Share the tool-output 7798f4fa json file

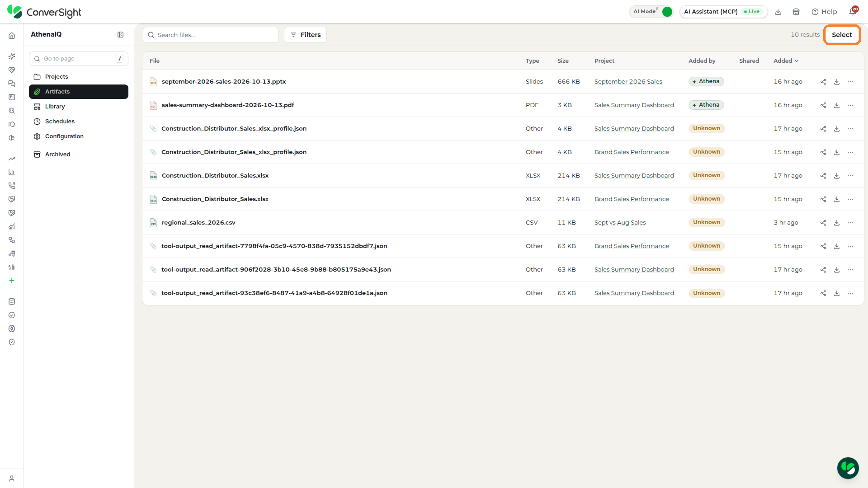[x=823, y=246]
